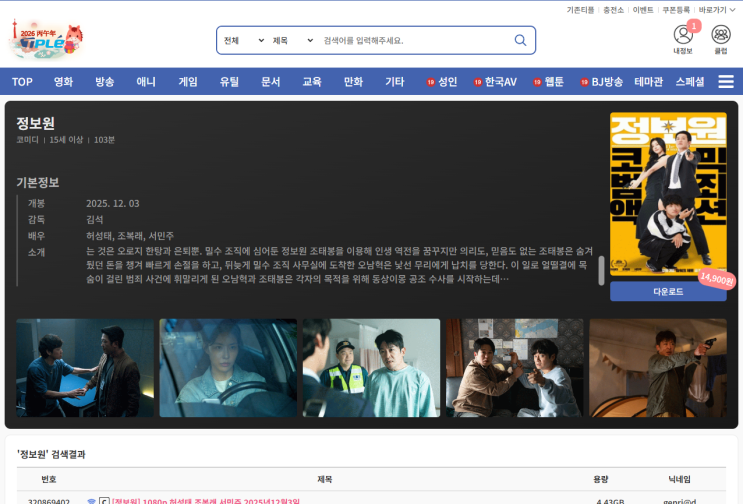Open the 문서 category

click(x=270, y=81)
